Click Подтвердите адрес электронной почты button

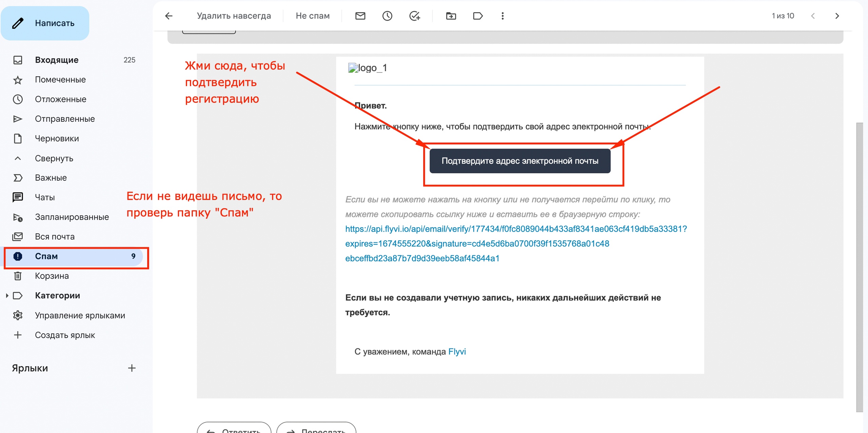(x=520, y=161)
